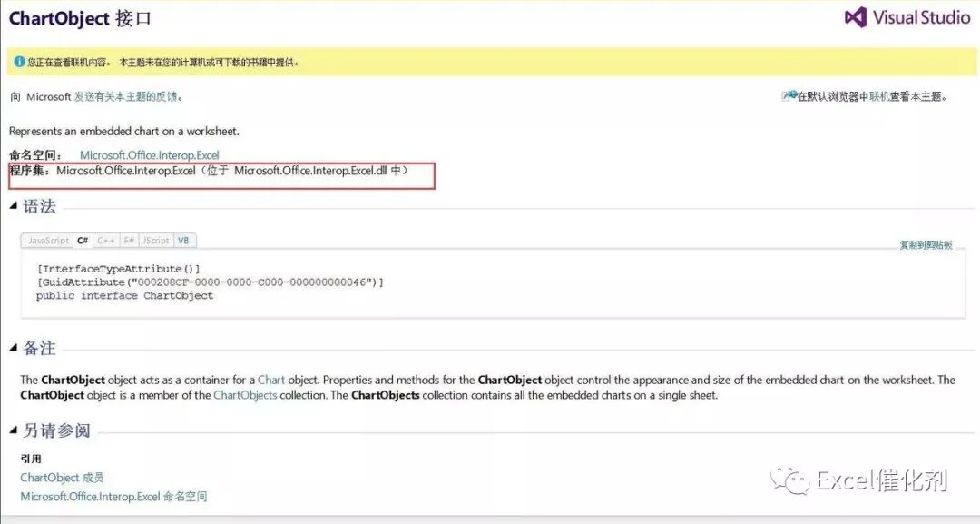The width and height of the screenshot is (980, 524).
Task: Collapse the 语法 section triangle
Action: pyautogui.click(x=13, y=206)
